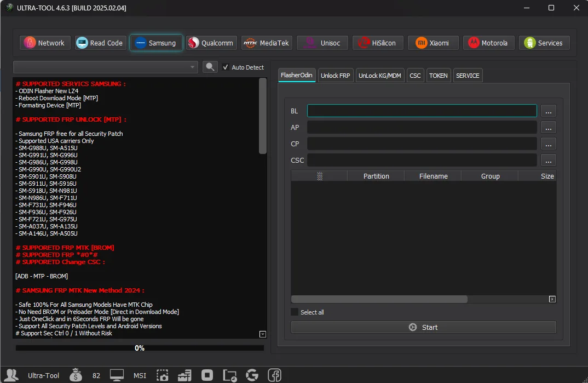Click the partition table horizontal scrollbar

[379, 299]
